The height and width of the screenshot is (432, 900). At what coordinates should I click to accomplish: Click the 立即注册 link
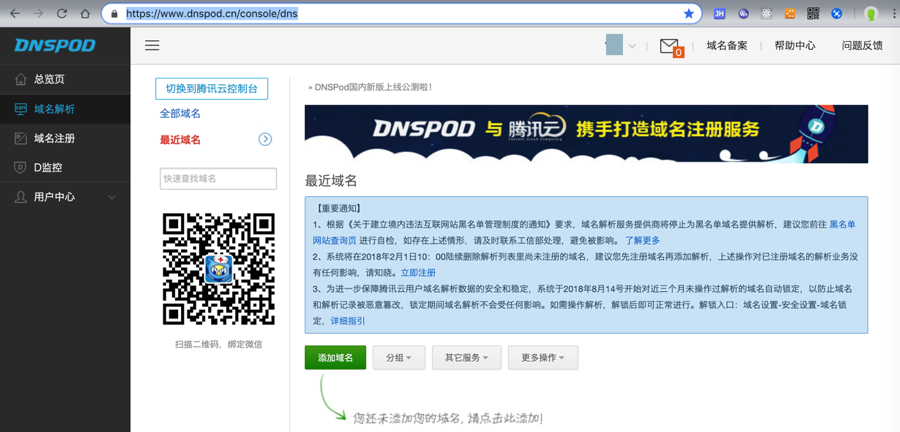[x=418, y=273]
